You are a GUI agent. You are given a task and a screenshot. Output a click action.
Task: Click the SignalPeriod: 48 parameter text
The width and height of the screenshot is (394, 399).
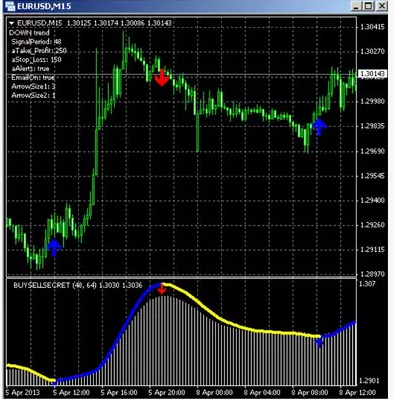(36, 42)
